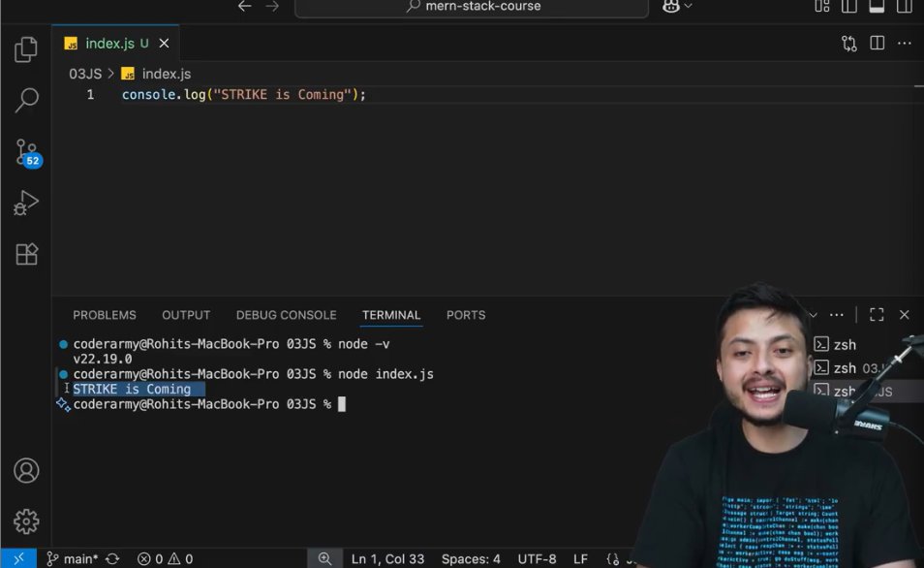This screenshot has width=924, height=568.
Task: Open Source Control view with 52 badge
Action: click(28, 153)
